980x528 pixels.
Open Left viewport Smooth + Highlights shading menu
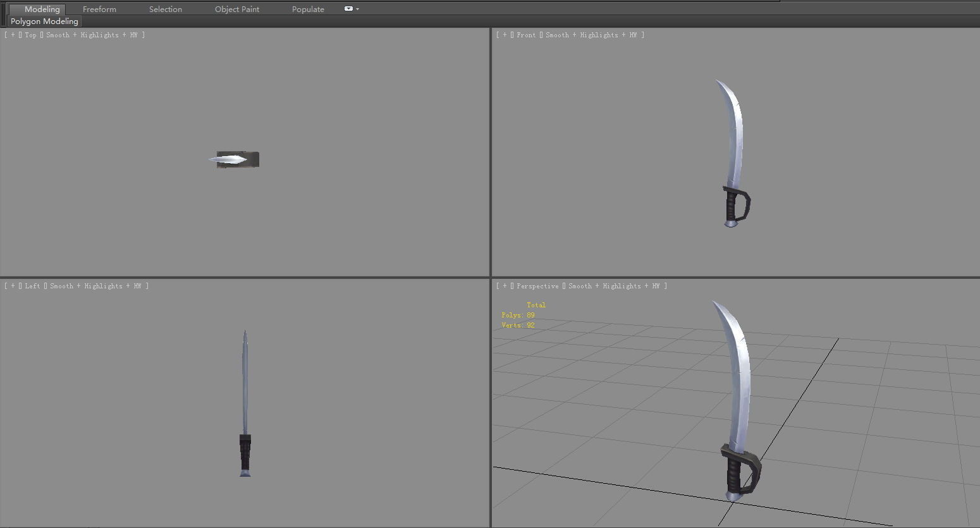tap(95, 286)
